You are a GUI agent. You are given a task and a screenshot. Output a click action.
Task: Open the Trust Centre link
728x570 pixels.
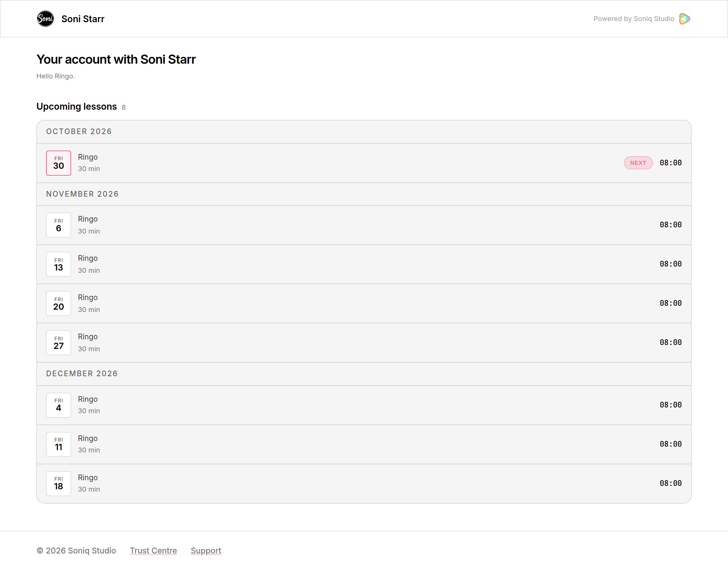tap(153, 550)
